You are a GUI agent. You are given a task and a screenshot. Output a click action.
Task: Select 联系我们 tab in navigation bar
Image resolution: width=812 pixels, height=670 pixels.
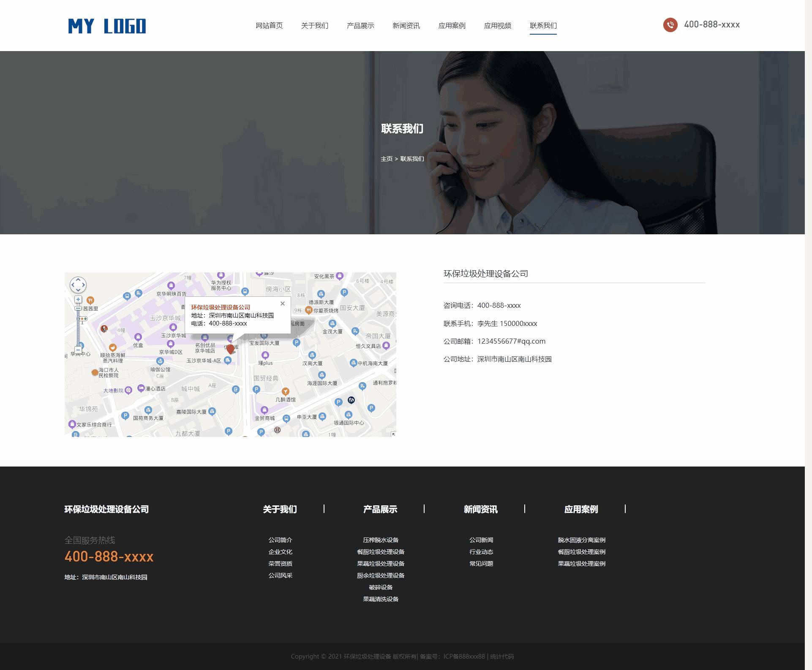[x=543, y=26]
